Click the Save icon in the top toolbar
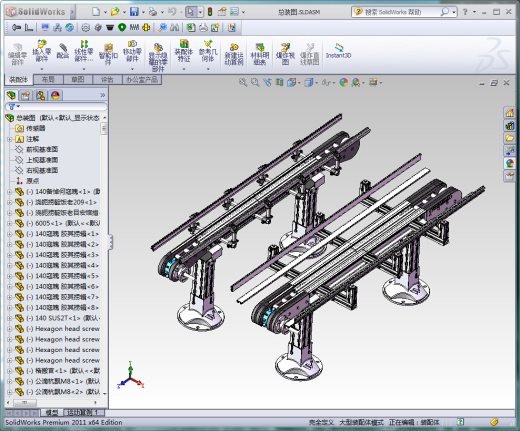This screenshot has width=520, height=431. (x=134, y=12)
